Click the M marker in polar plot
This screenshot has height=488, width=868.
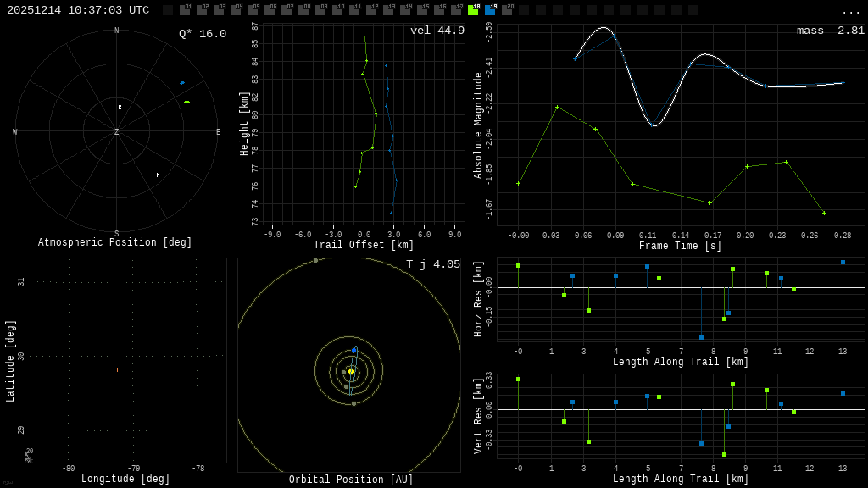(158, 175)
